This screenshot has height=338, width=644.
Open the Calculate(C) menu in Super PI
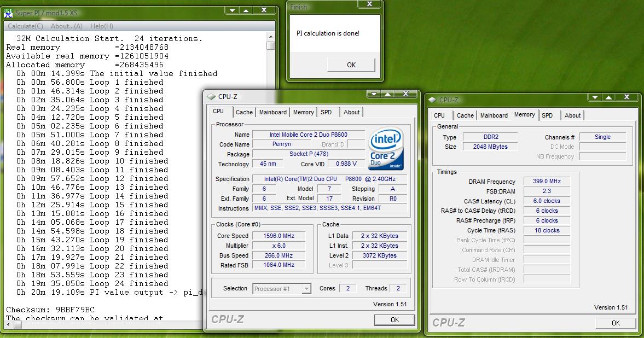(x=25, y=26)
